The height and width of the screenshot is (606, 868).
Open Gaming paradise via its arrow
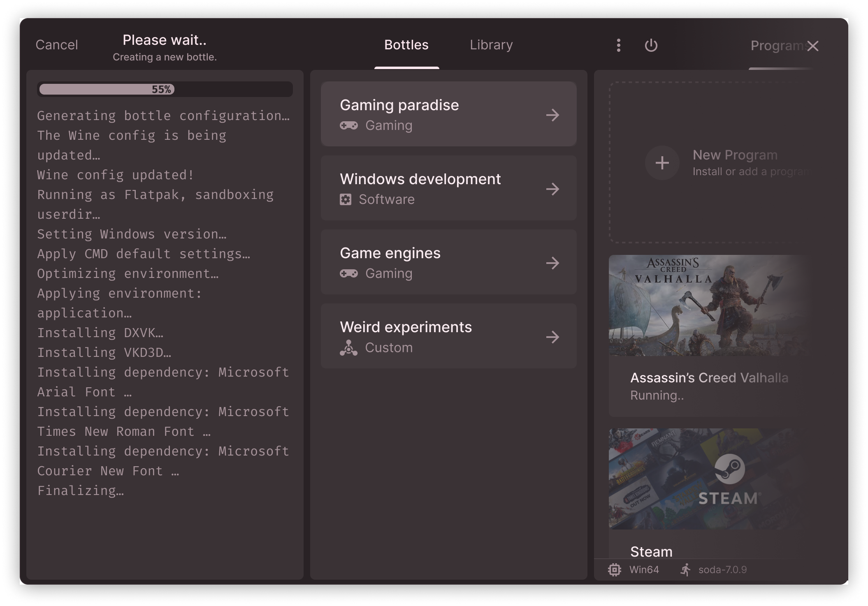coord(552,115)
